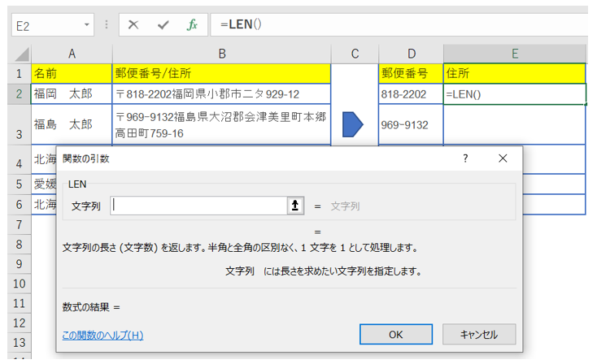Select column B header
This screenshot has width=597, height=364.
click(221, 54)
